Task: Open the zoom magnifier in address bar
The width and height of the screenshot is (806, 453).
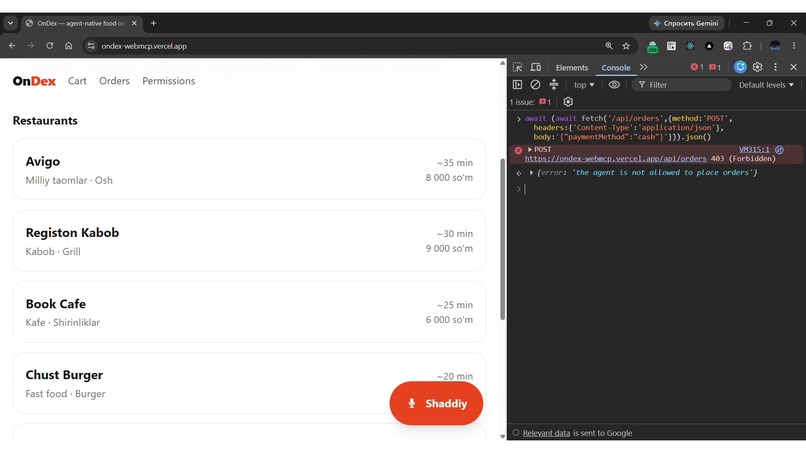Action: click(x=609, y=46)
